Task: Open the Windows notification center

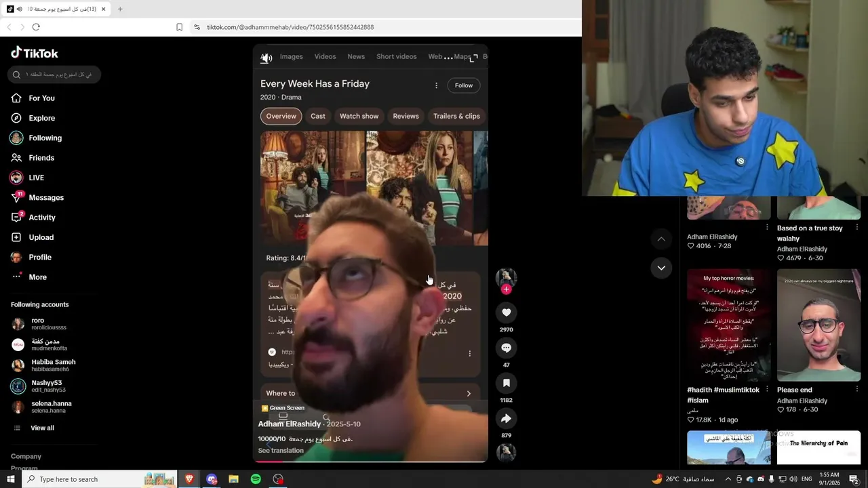Action: point(854,479)
